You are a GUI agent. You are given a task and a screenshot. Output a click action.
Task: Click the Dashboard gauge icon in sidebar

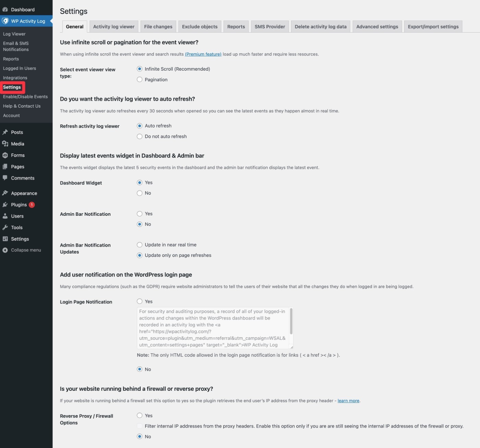pyautogui.click(x=5, y=10)
